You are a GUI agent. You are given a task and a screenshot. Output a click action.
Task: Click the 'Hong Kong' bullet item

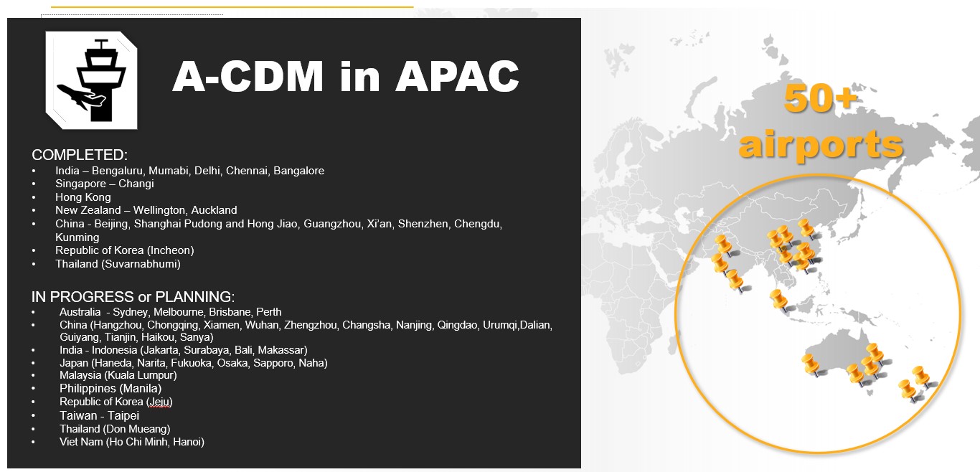pyautogui.click(x=83, y=197)
